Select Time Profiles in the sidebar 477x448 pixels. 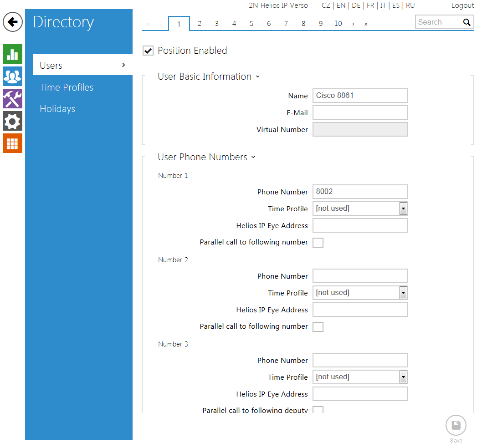[x=67, y=87]
